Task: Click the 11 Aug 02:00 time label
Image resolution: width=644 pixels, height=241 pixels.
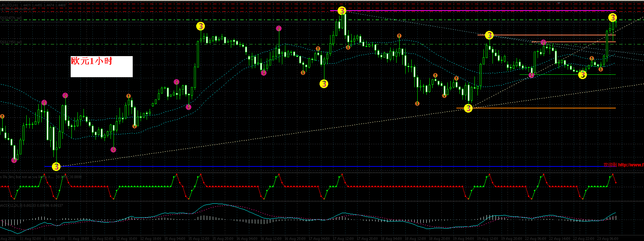Action: (30, 239)
